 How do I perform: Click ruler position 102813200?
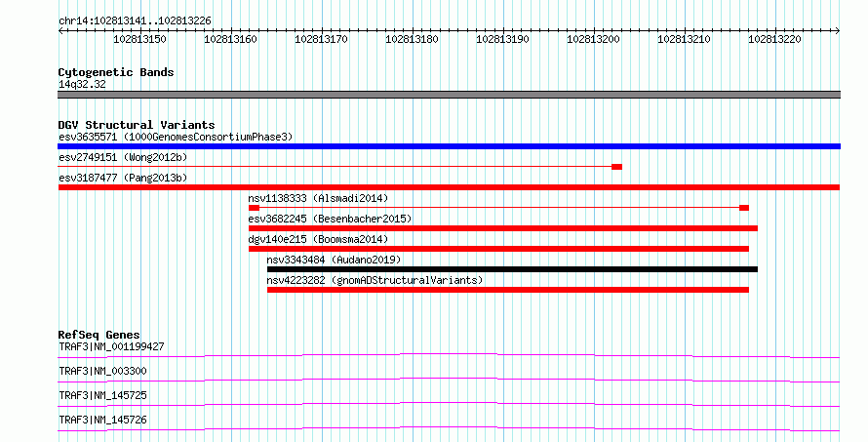pos(593,39)
